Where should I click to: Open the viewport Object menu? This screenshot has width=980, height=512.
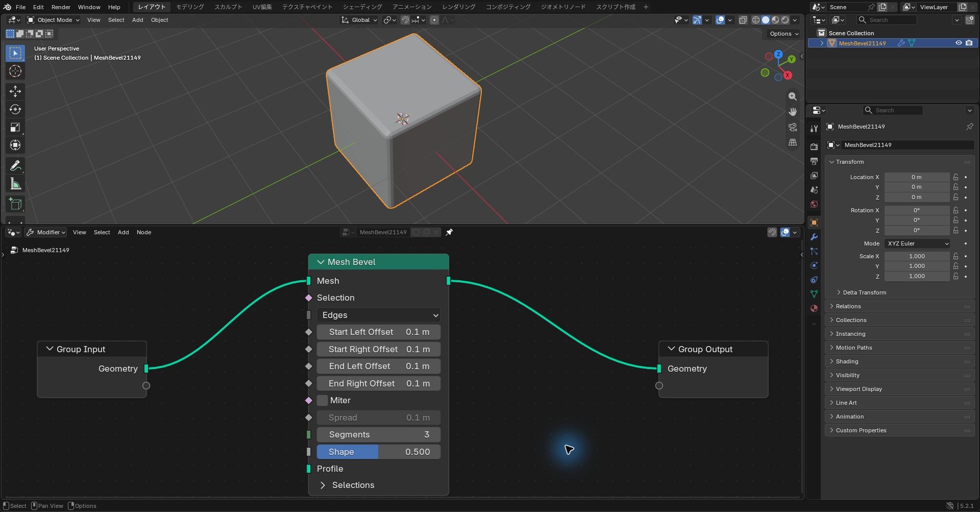pos(159,20)
